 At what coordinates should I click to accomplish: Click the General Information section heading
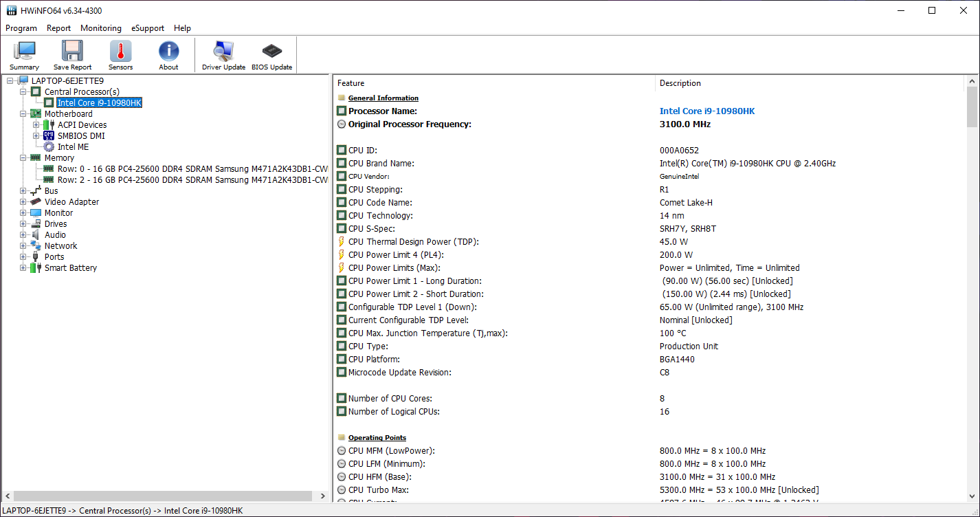click(x=383, y=98)
